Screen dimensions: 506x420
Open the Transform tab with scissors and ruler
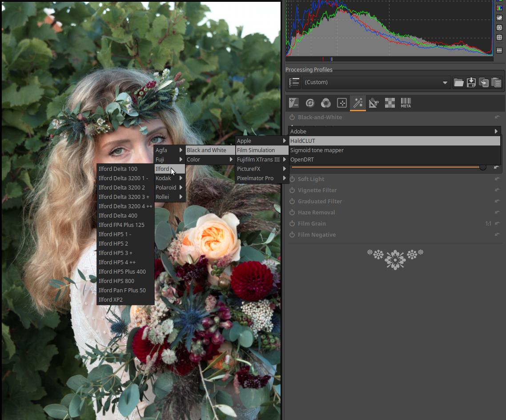(x=373, y=103)
